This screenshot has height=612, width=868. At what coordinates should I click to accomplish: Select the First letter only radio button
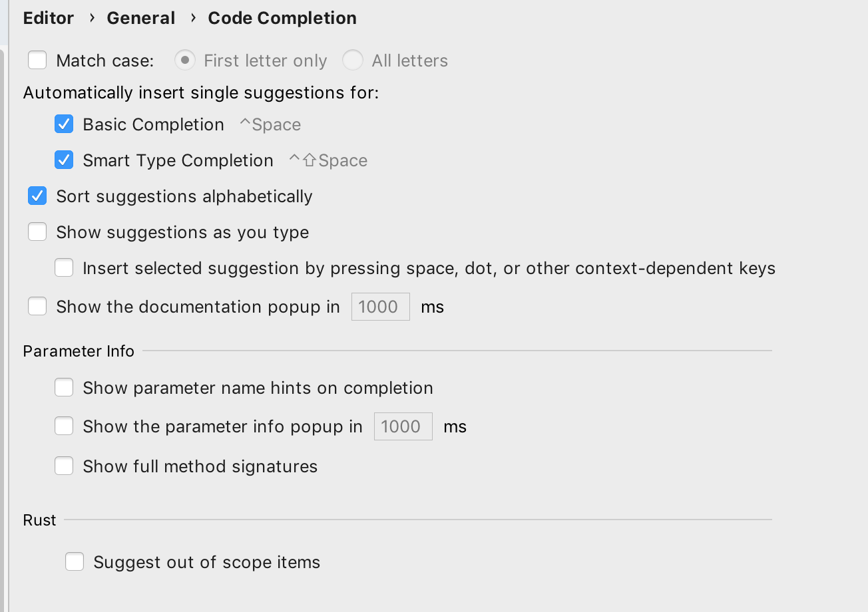tap(185, 60)
